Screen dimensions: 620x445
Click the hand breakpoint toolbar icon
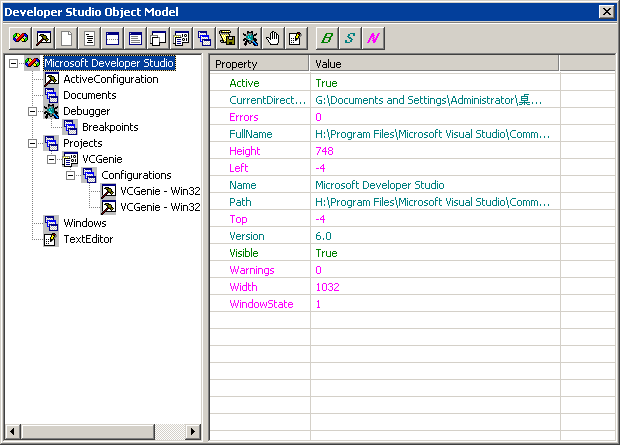pyautogui.click(x=273, y=38)
